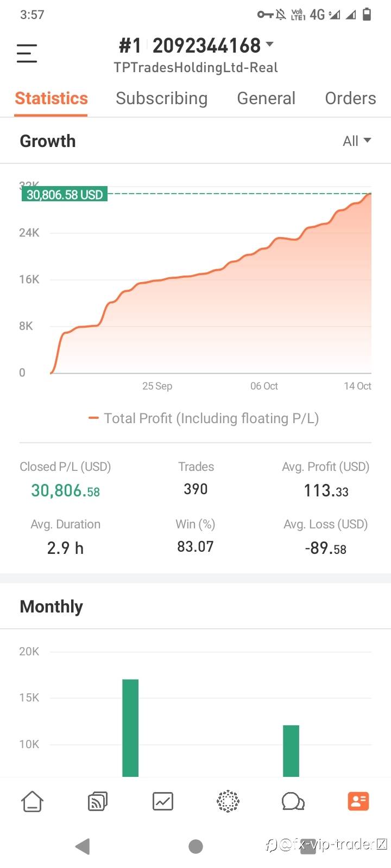Tap the second green monthly bar

point(291,750)
